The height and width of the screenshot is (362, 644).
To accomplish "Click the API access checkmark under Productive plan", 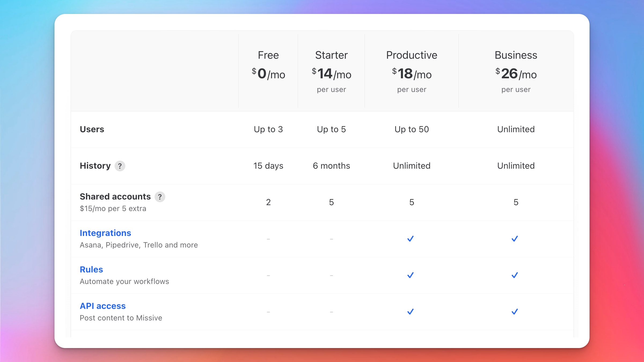I will (410, 311).
